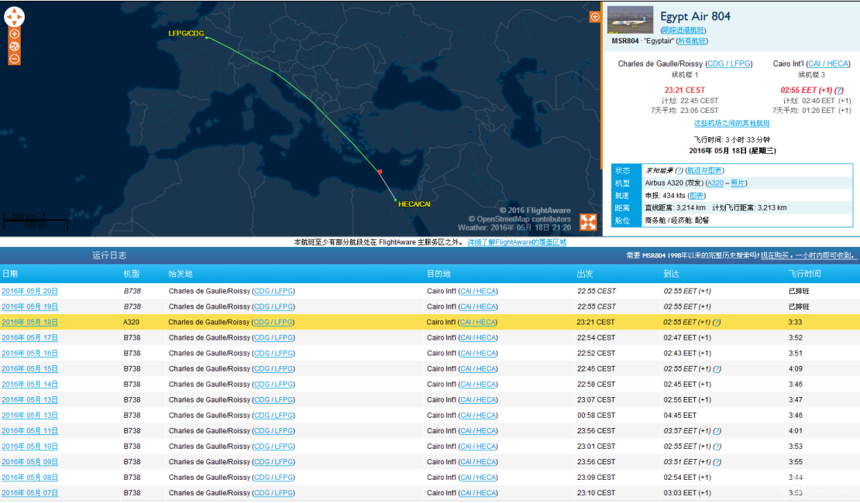The width and height of the screenshot is (860, 503).
Task: Expand the map to fullscreen
Action: click(x=588, y=222)
